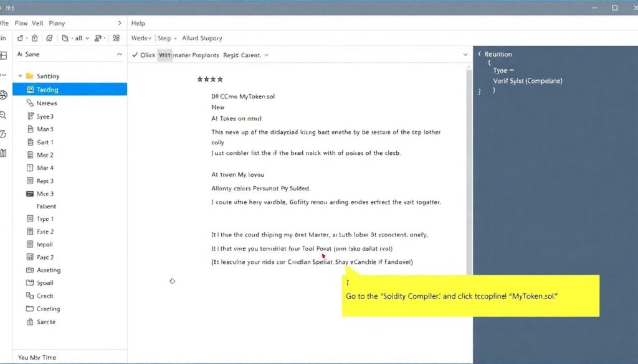Collapse the Ai Sane panel header chevron
The height and width of the screenshot is (364, 638).
[x=119, y=55]
